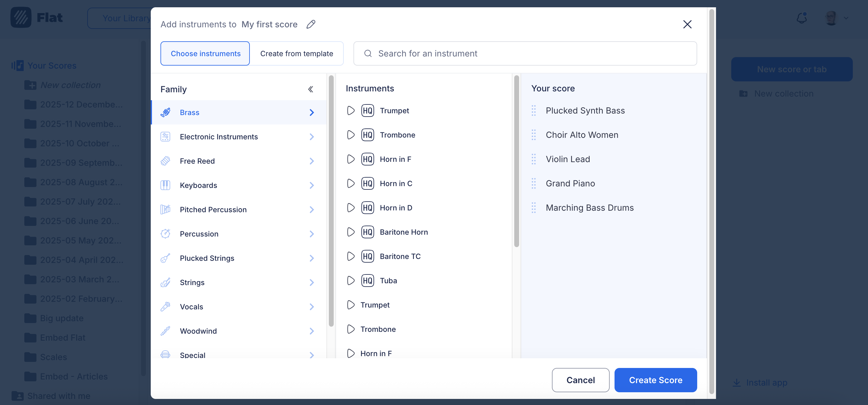
Task: Click the pencil icon to rename score
Action: coord(311,24)
